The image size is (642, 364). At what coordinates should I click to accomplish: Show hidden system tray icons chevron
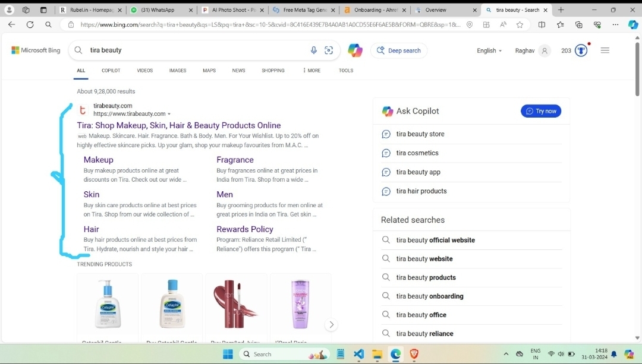coord(506,354)
